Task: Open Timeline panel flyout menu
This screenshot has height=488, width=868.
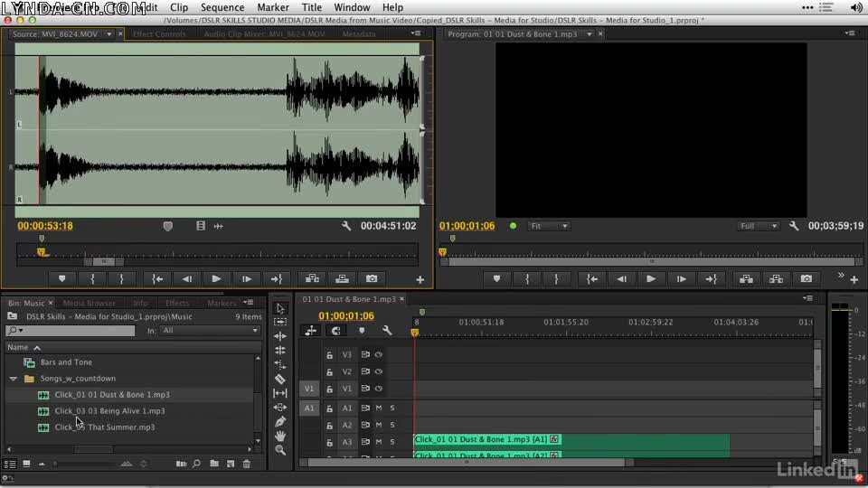Action: pos(808,298)
